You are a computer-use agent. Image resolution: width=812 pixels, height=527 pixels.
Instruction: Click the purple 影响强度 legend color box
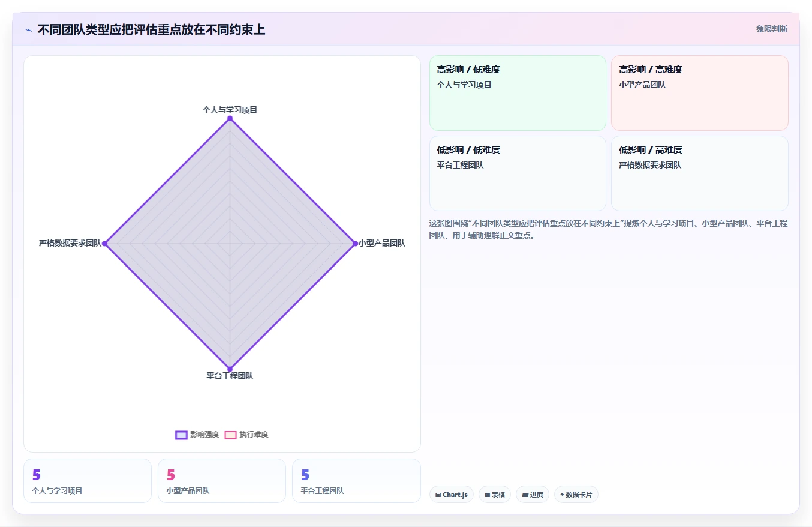point(181,435)
